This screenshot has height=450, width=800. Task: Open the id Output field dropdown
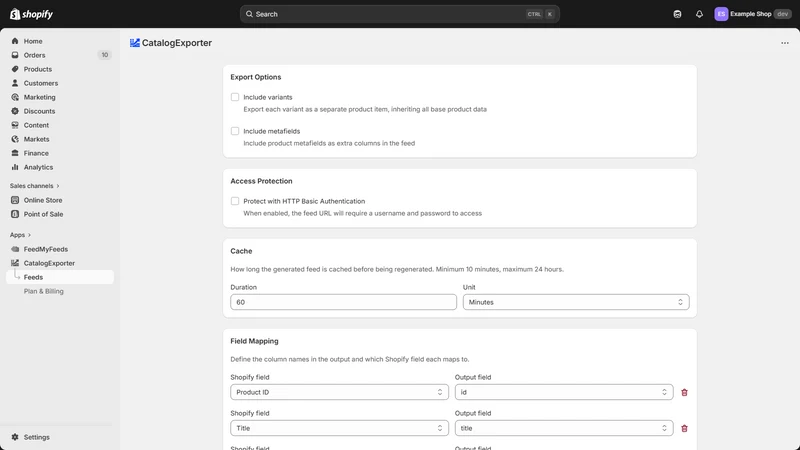pos(564,392)
